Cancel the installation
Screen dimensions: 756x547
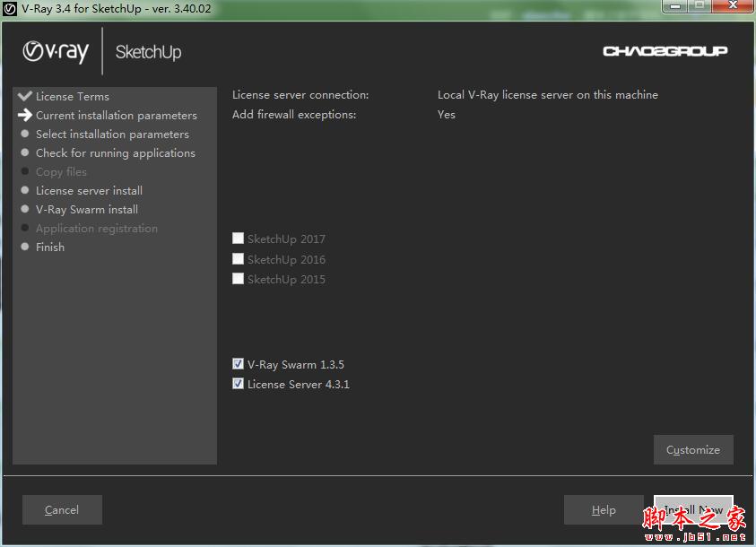[62, 510]
